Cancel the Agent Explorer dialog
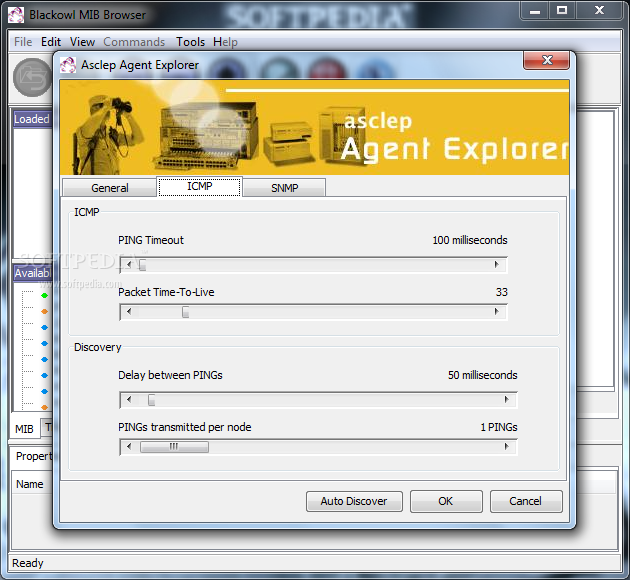 point(526,501)
